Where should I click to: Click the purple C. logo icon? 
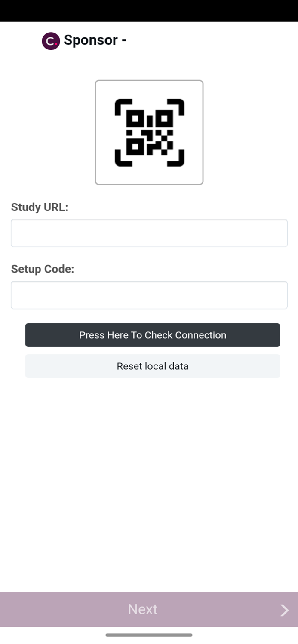pyautogui.click(x=51, y=41)
